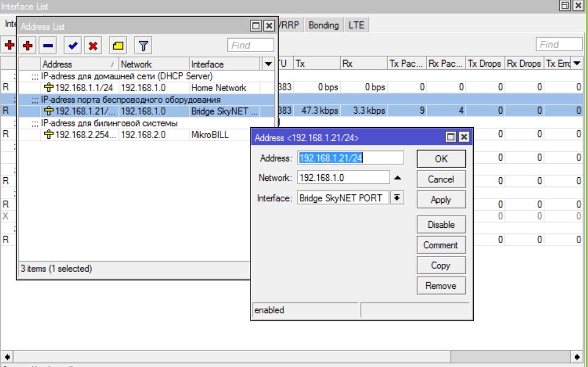Click the red plus Add button in Address List
This screenshot has height=367, width=588.
[x=27, y=46]
